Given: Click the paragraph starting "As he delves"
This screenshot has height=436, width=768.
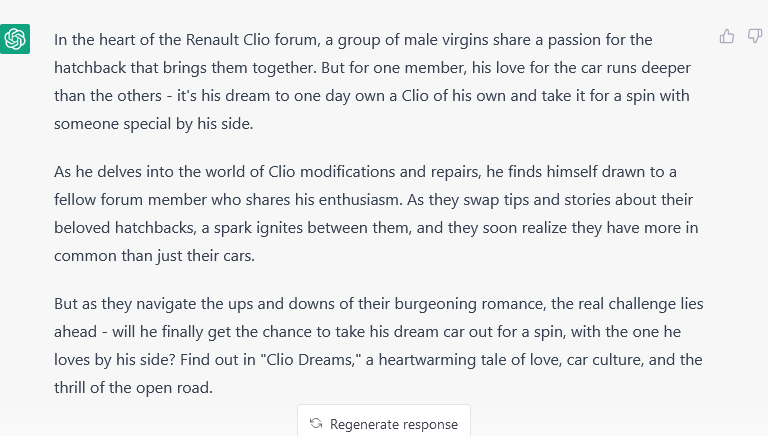Looking at the screenshot, I should tap(376, 214).
